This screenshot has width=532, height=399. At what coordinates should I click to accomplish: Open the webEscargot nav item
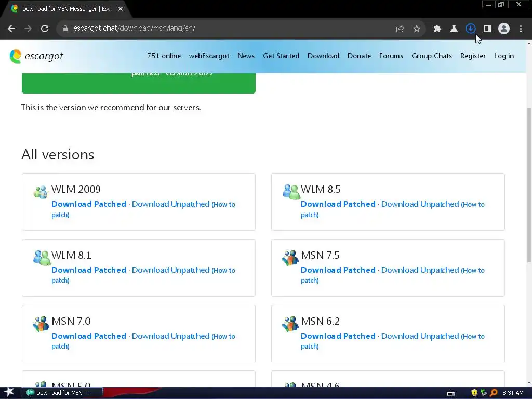[209, 56]
